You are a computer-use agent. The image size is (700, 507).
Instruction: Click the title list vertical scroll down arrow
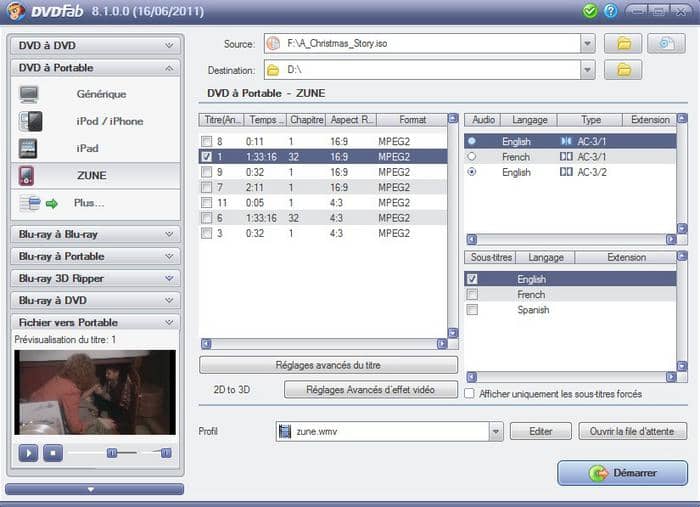pyautogui.click(x=453, y=333)
